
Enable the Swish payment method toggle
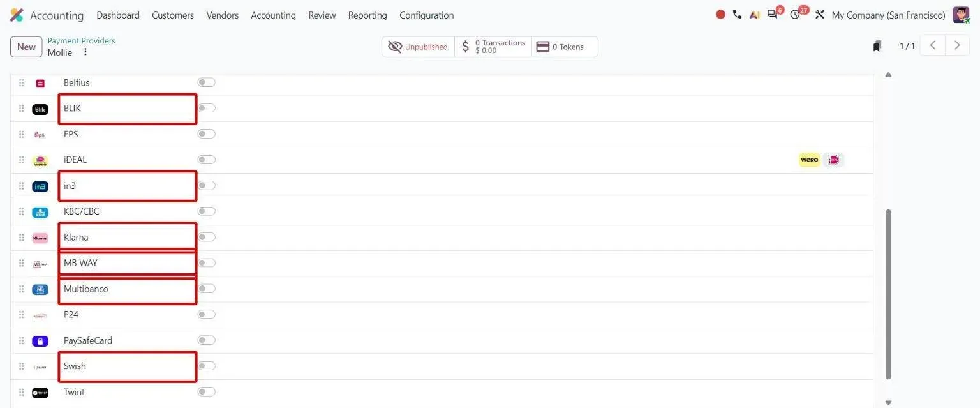(x=206, y=366)
